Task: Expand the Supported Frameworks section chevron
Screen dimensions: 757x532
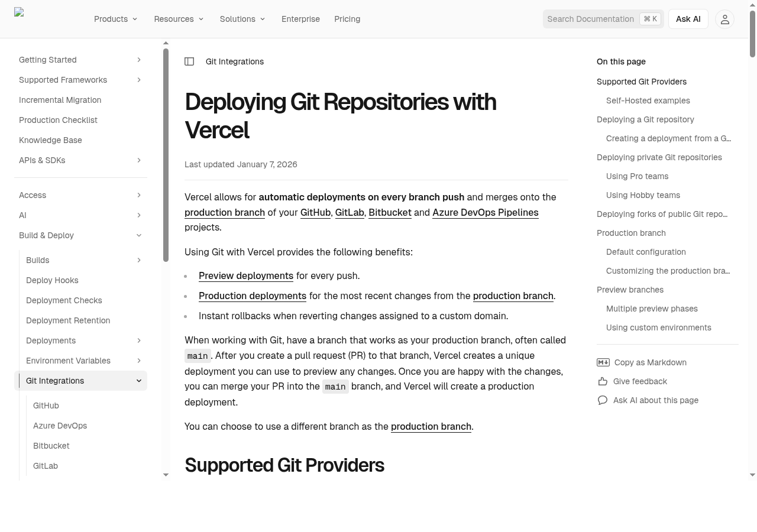Action: (x=139, y=80)
